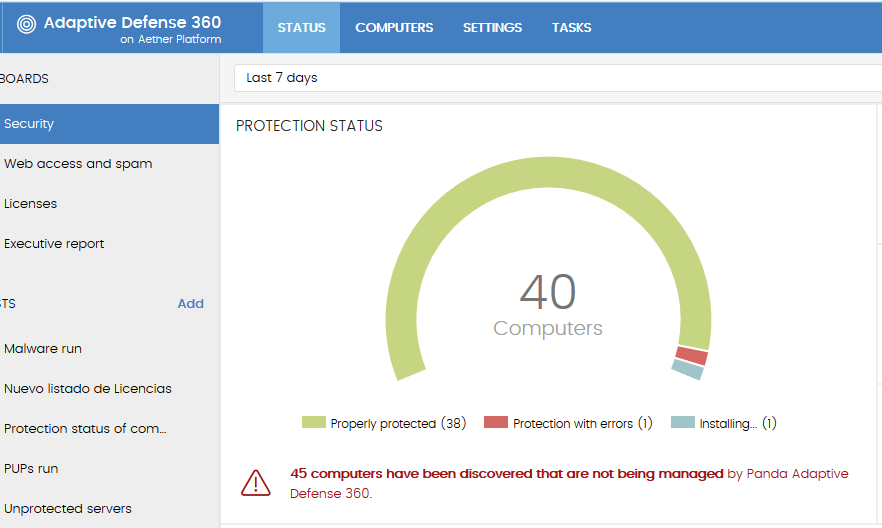Click the Add link for lists
This screenshot has height=528, width=882.
pyautogui.click(x=191, y=304)
